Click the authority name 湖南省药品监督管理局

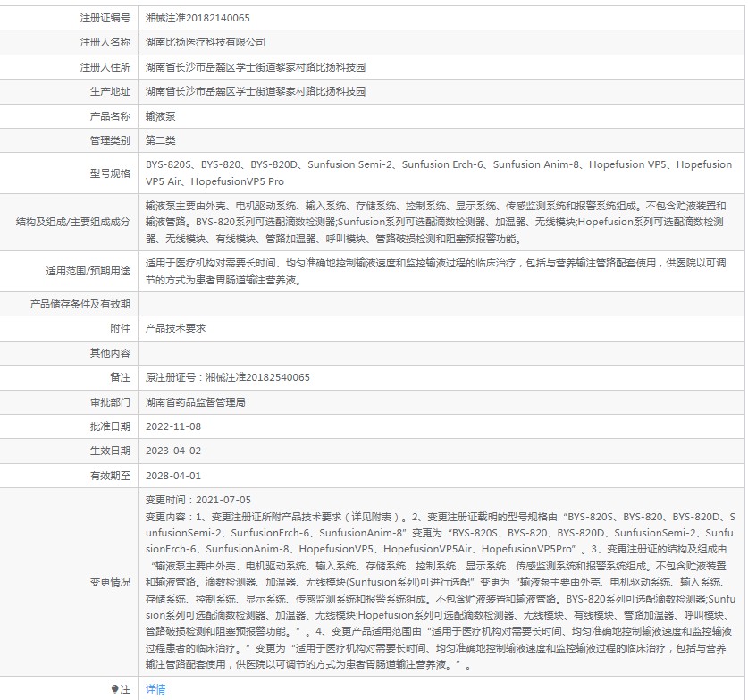[196, 402]
